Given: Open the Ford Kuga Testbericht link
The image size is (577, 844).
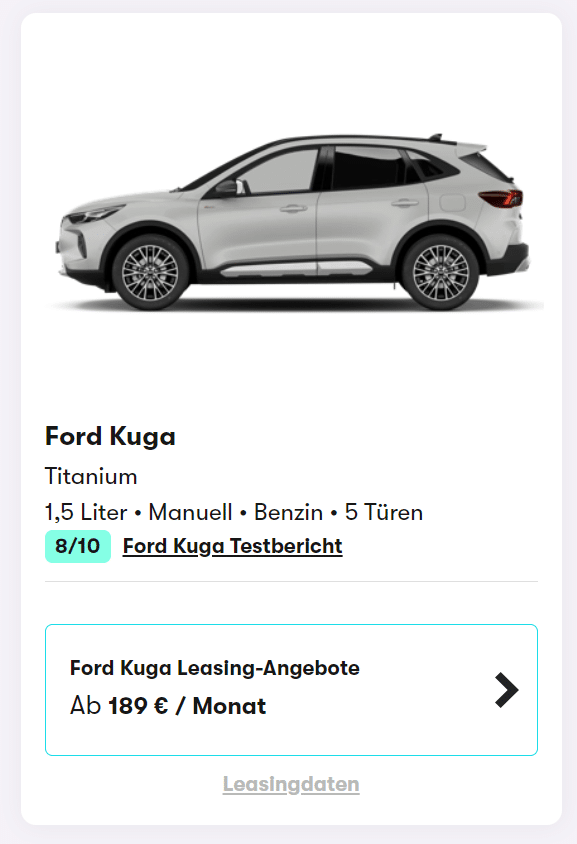Looking at the screenshot, I should 233,546.
